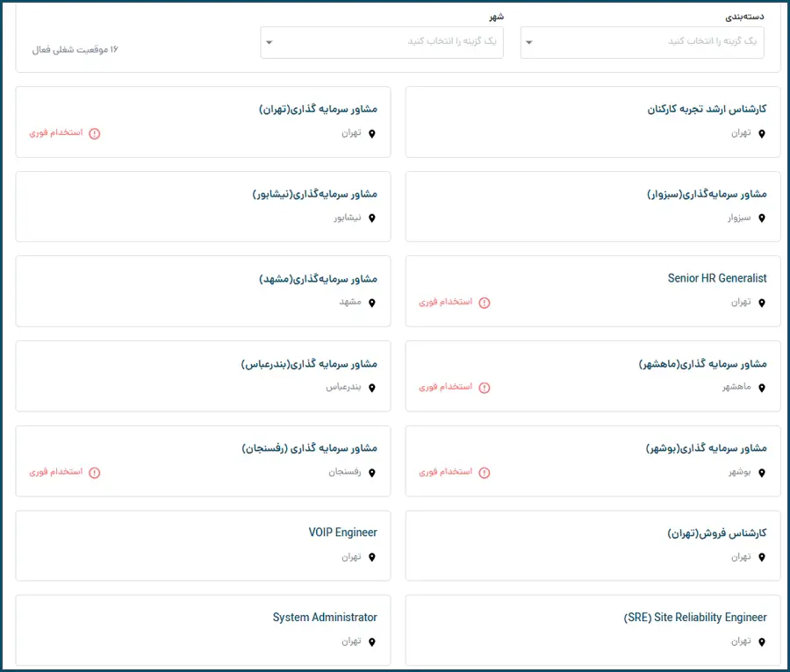The width and height of the screenshot is (790, 672).
Task: Open the Site Reliability Engineer (SRE) listing
Action: tap(695, 618)
